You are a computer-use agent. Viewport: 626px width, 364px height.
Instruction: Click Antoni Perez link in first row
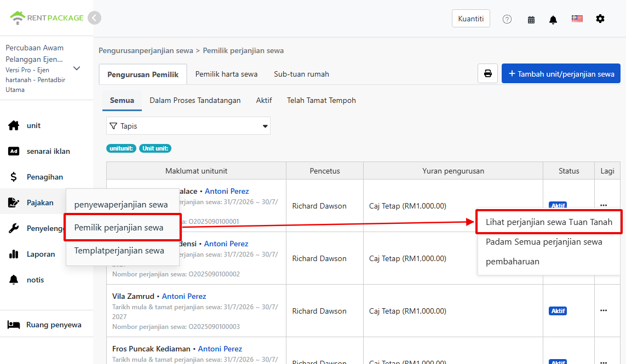227,191
